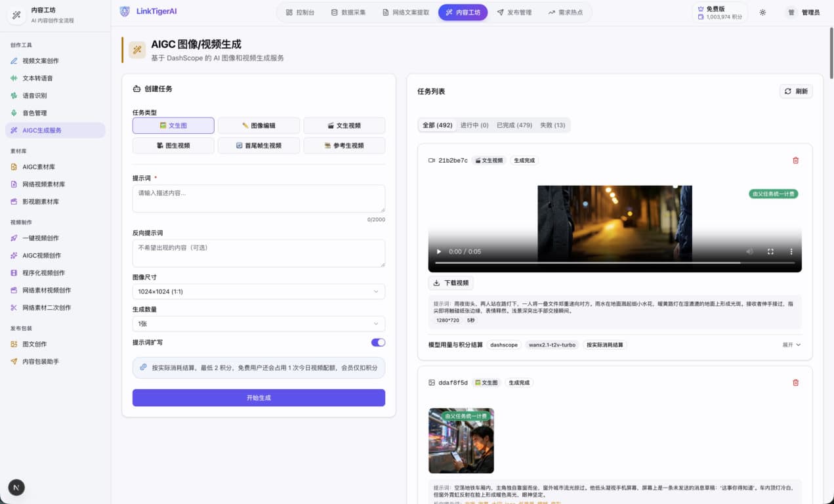Click the LinkTigerAI logo icon
Viewport: 834px width, 504px height.
click(125, 11)
